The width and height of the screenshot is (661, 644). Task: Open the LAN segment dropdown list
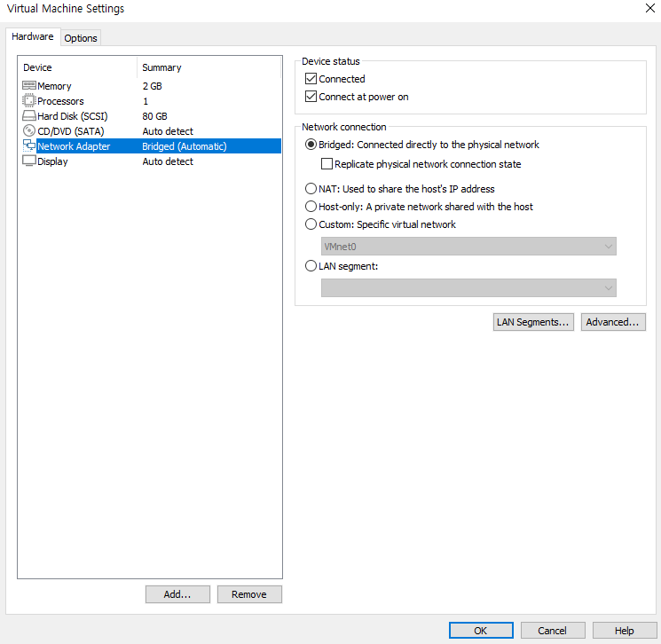click(468, 288)
